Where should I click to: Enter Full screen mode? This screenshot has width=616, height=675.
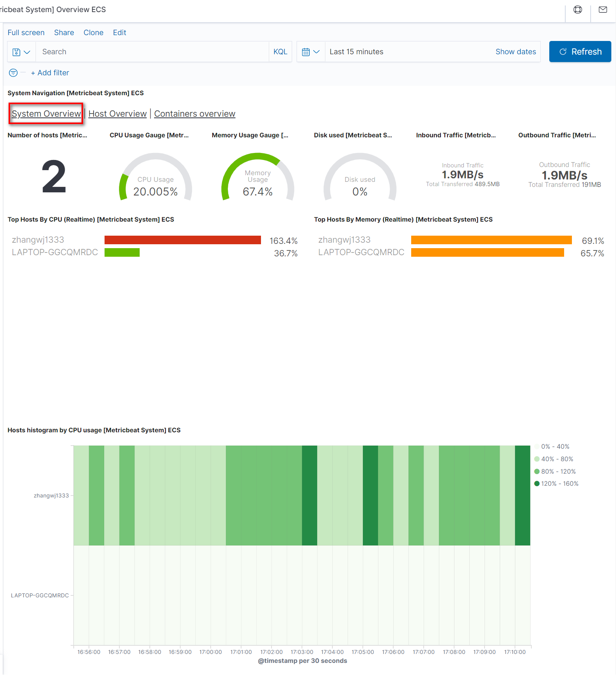point(26,33)
